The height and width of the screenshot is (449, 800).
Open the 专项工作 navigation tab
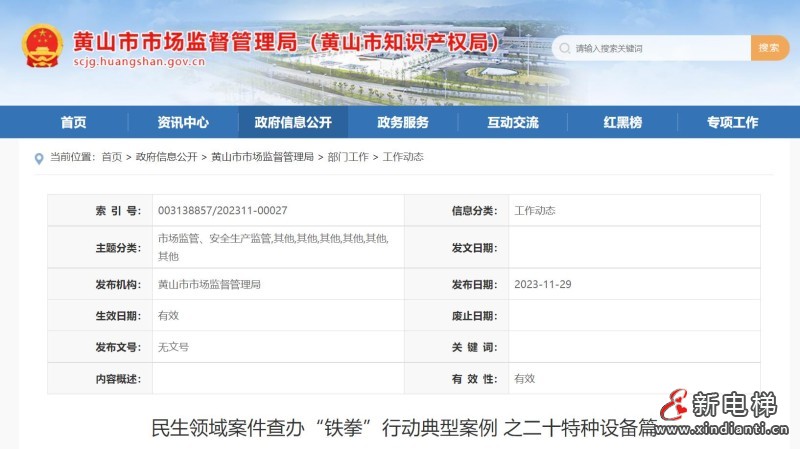coord(733,123)
